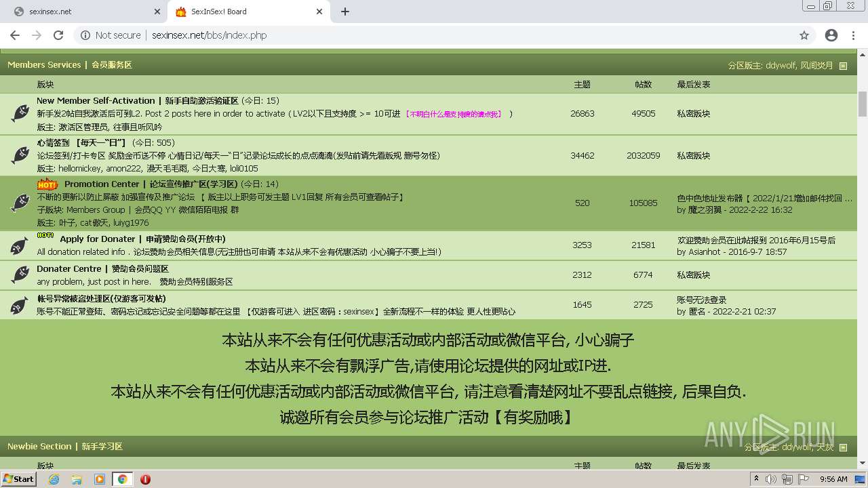The image size is (868, 488).
Task: Switch to the sexinsex.net tab
Action: tap(85, 12)
